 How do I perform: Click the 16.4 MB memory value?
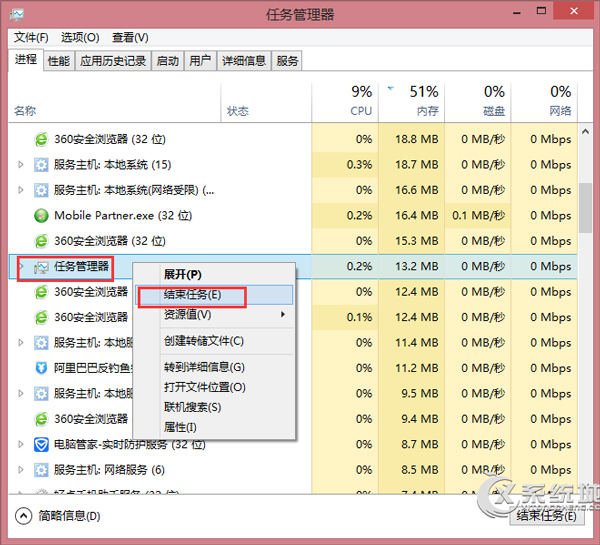[417, 215]
